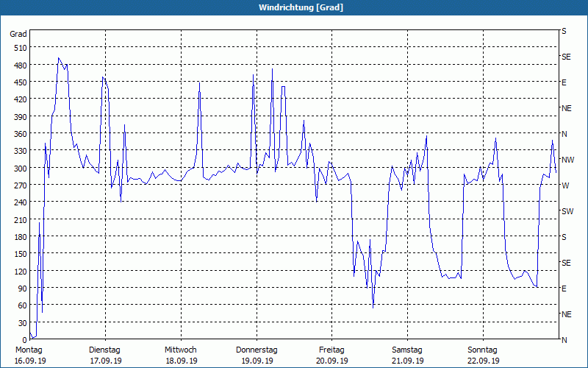Click the 270 value on left axis
The width and height of the screenshot is (588, 368).
(21, 185)
